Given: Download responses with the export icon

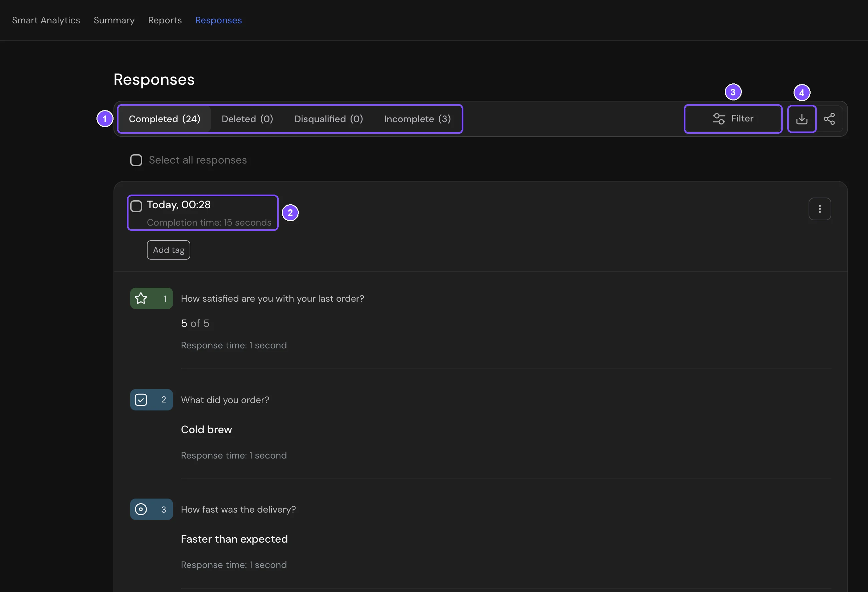Looking at the screenshot, I should [x=802, y=119].
